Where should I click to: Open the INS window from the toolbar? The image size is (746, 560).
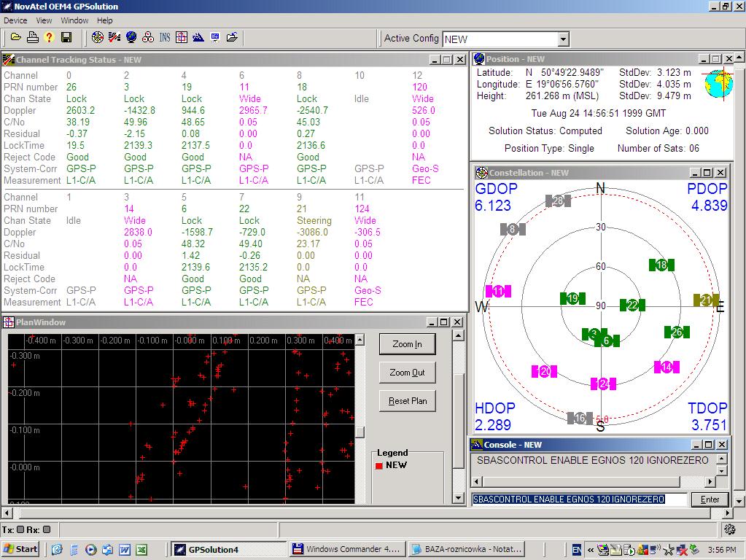coord(165,38)
